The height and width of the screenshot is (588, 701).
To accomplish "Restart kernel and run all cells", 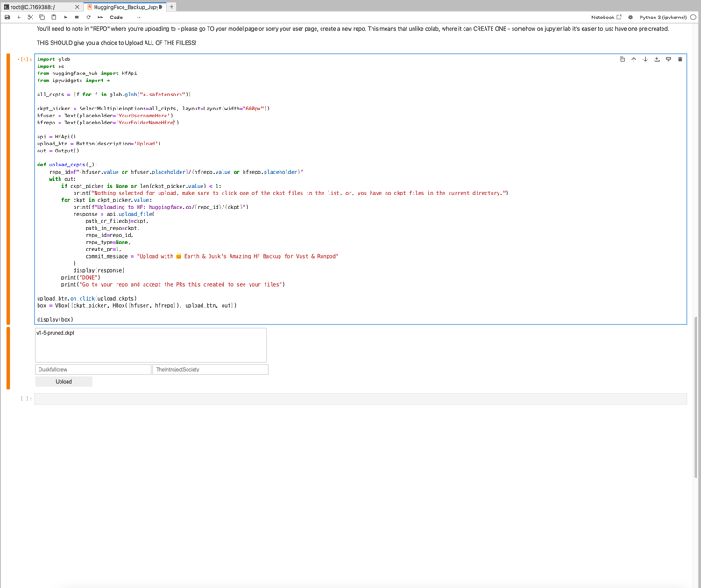I will coord(100,18).
